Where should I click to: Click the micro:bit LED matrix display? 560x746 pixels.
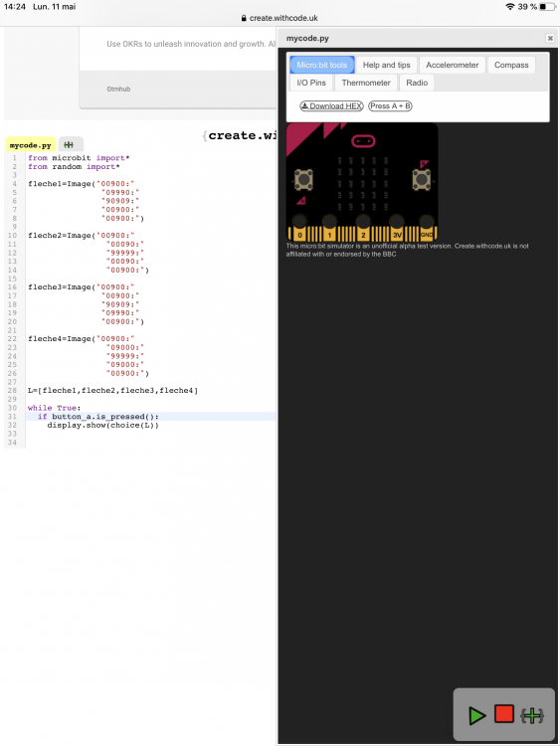[x=362, y=184]
